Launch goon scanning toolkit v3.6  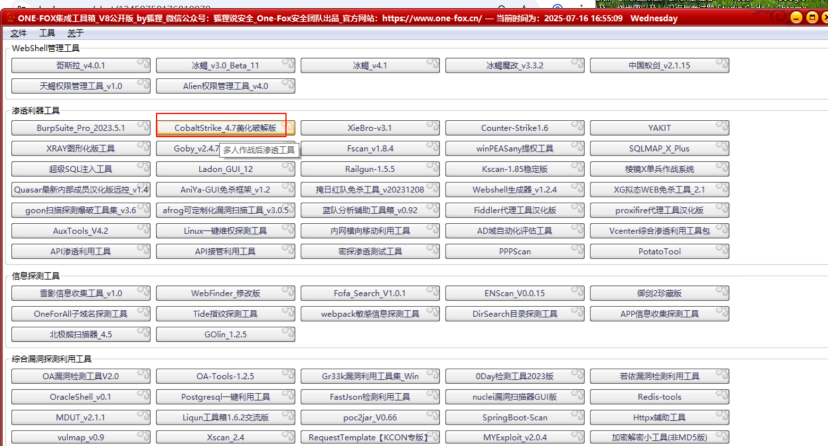(x=81, y=210)
